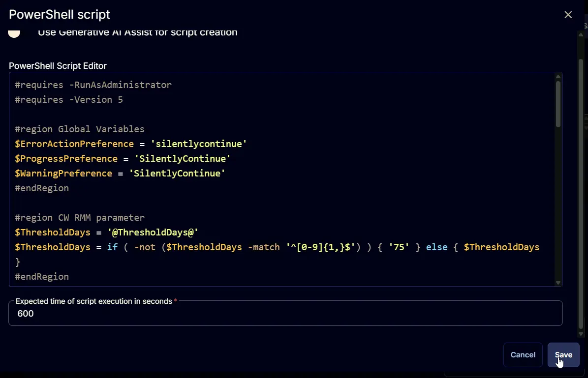Click the -match operator in the script
This screenshot has height=378, width=588.
264,247
